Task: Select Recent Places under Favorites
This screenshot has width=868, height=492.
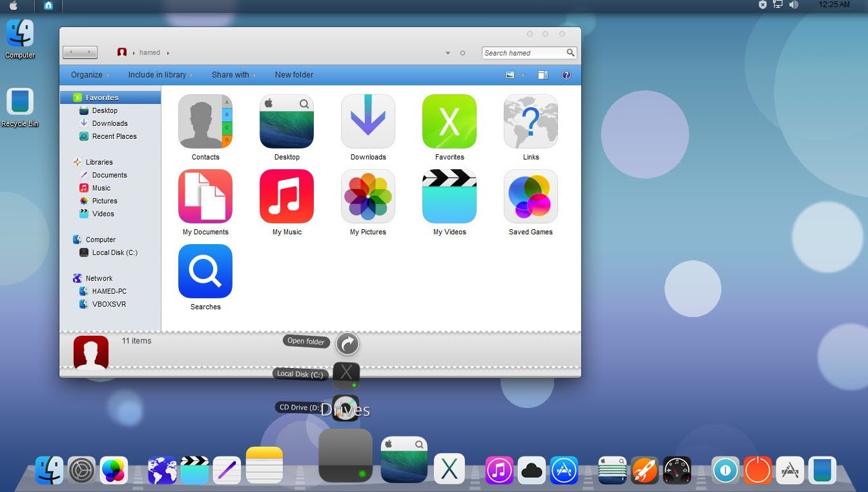Action: (x=114, y=136)
